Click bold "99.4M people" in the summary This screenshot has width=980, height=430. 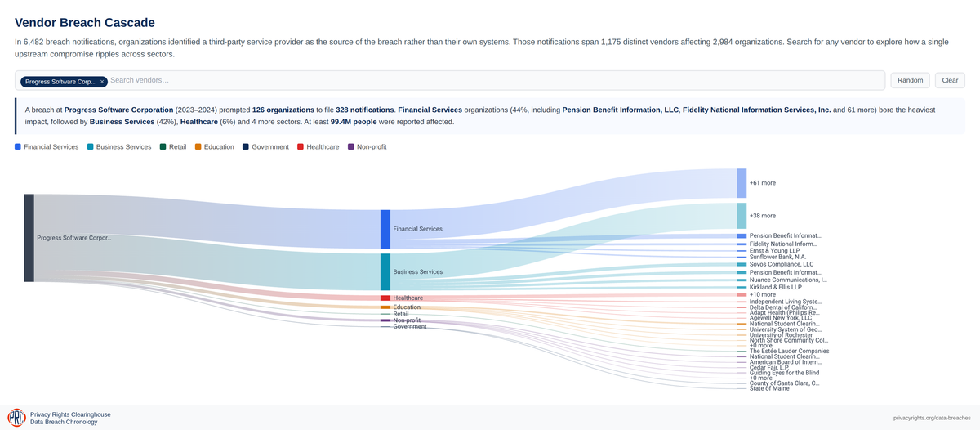pyautogui.click(x=353, y=121)
